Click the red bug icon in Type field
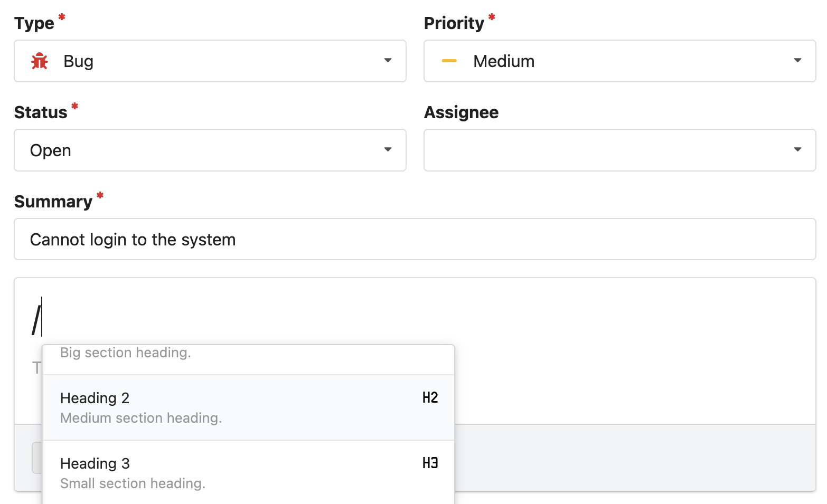Screen dimensions: 827x504 (x=40, y=61)
